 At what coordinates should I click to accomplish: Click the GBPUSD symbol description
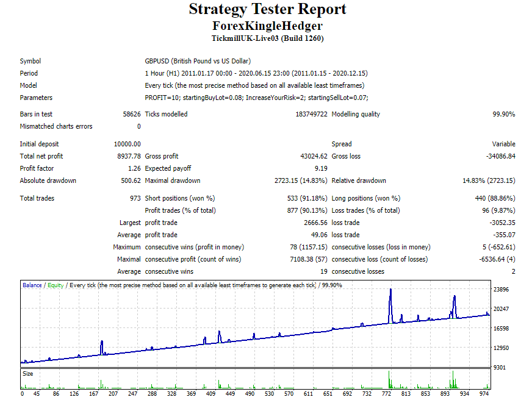pos(198,61)
